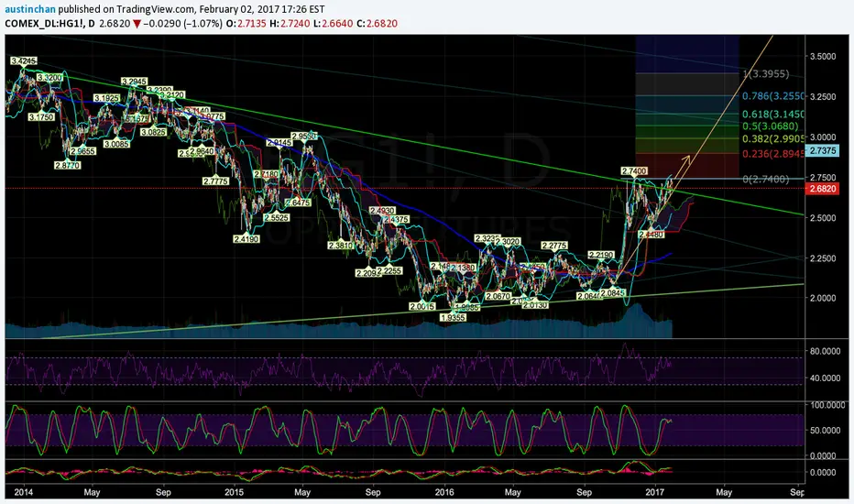The width and height of the screenshot is (854, 504).
Task: Click the 2017 label on time axis
Action: tap(655, 492)
